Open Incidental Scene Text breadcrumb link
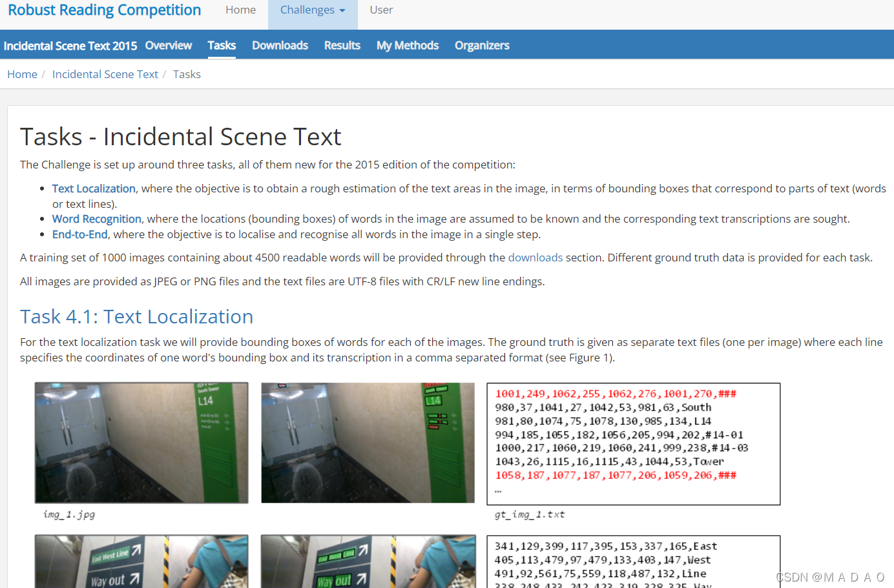The width and height of the screenshot is (894, 588). [x=105, y=74]
